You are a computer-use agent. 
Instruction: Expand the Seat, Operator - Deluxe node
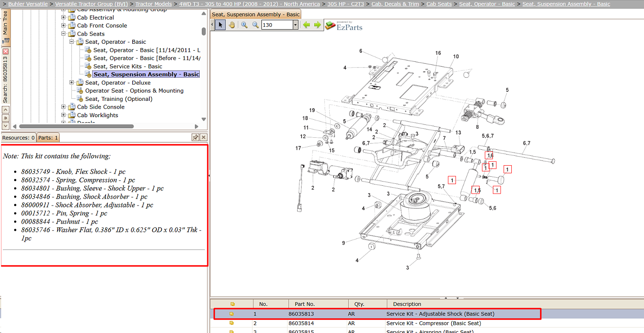click(72, 83)
